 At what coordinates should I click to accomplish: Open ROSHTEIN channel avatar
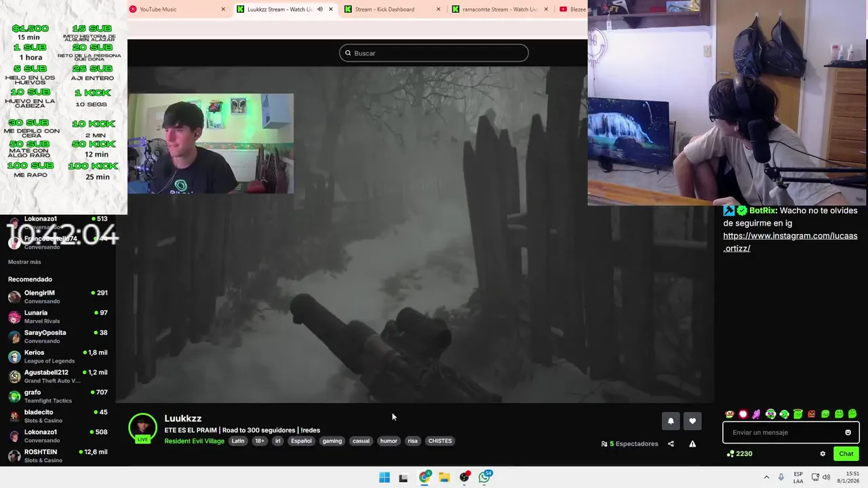click(14, 456)
